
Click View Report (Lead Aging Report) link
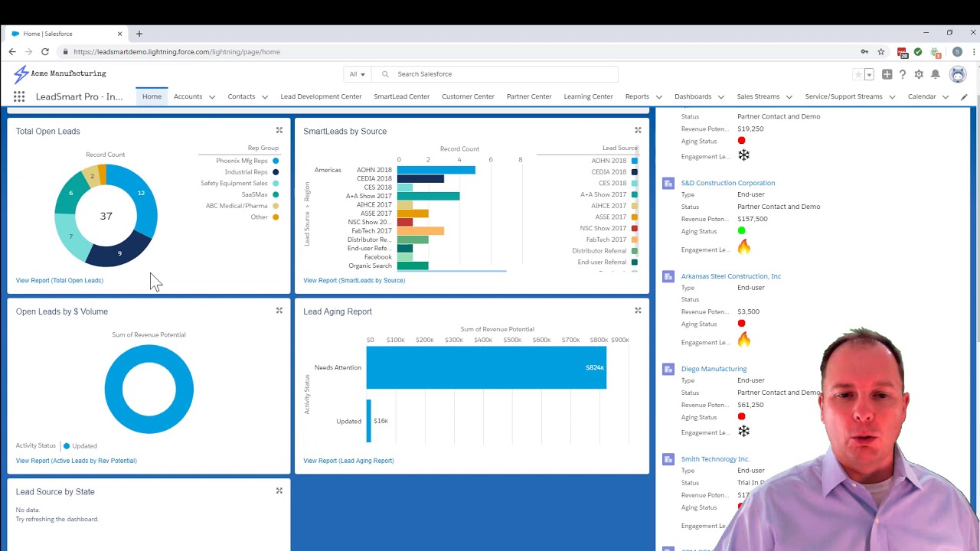(348, 461)
